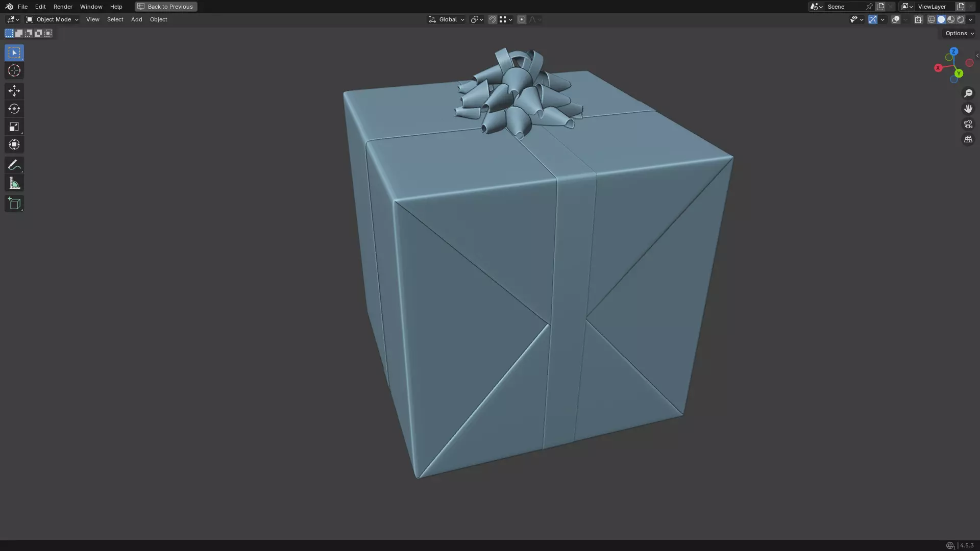Expand the Options dropdown
Screen dimensions: 980x551
pos(960,33)
